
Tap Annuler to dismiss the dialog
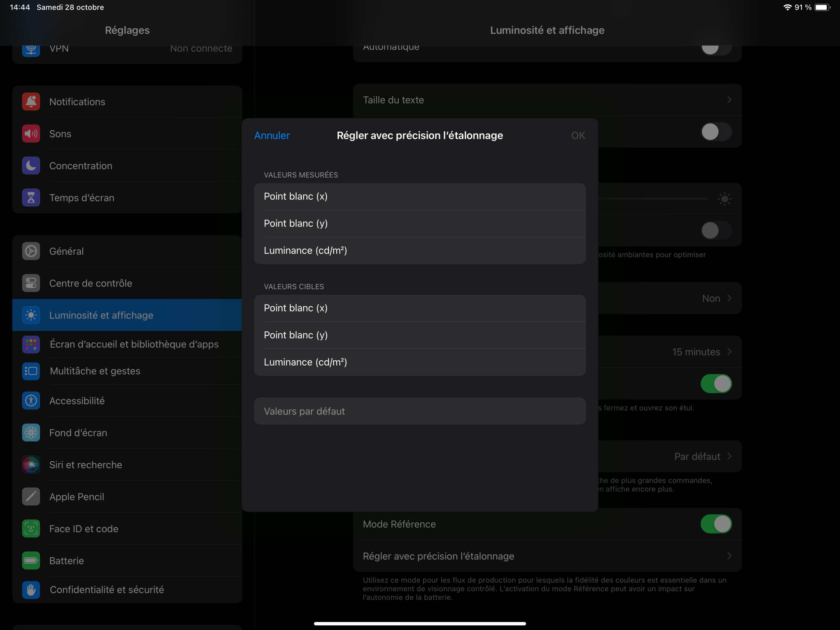coord(271,135)
